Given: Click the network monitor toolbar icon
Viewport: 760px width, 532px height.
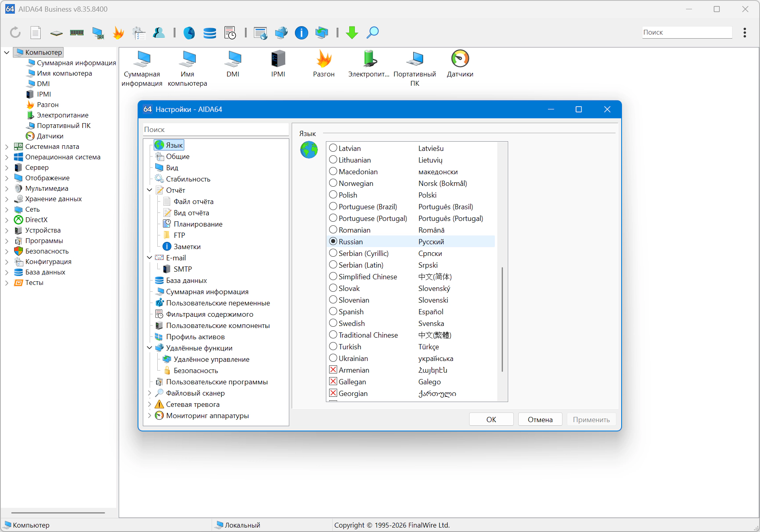Looking at the screenshot, I should [x=98, y=33].
